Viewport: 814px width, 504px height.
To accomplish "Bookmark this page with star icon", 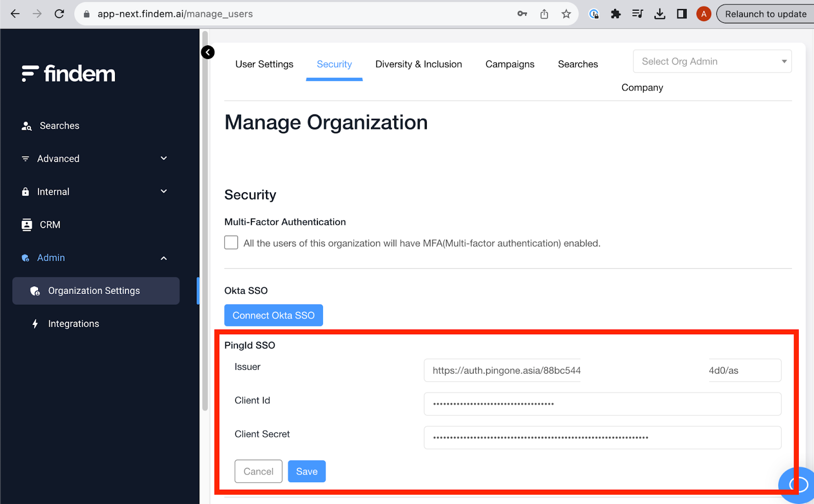I will (x=566, y=14).
